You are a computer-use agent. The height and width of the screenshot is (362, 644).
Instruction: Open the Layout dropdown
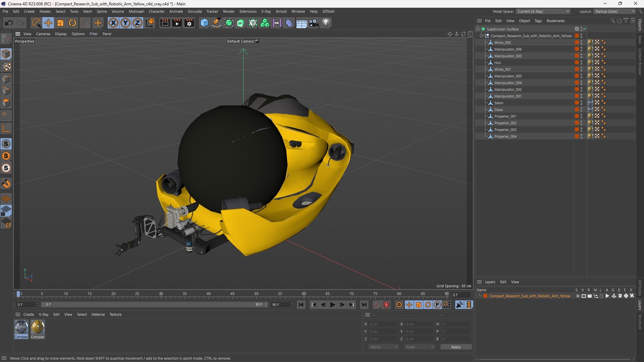tap(614, 11)
